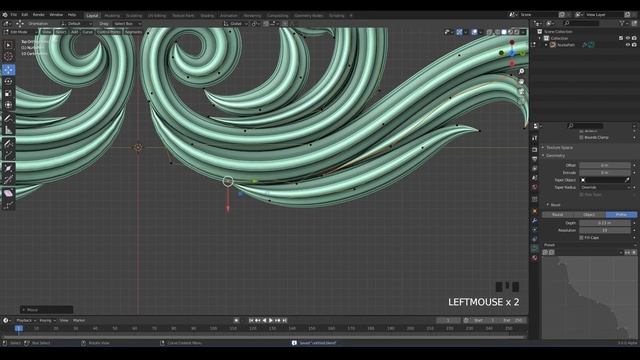Open the World properties tab
640x360 pixels.
(x=535, y=187)
